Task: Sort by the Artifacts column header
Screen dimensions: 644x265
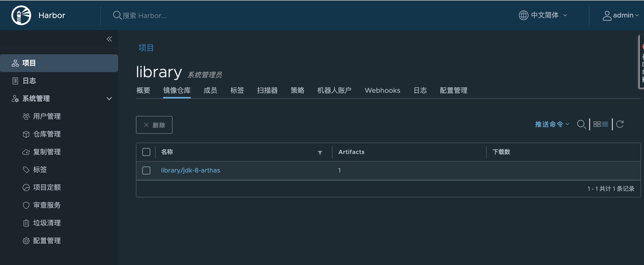Action: [351, 152]
